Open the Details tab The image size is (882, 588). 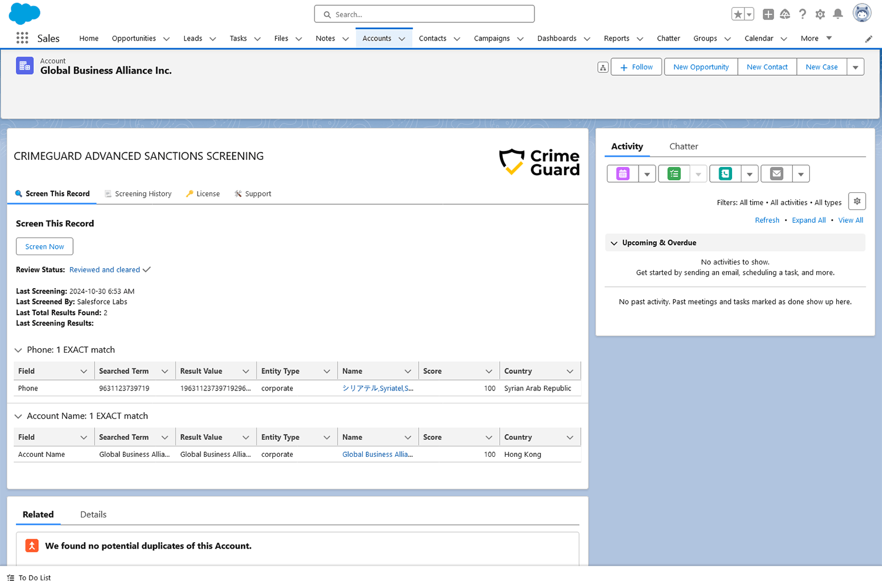[93, 514]
